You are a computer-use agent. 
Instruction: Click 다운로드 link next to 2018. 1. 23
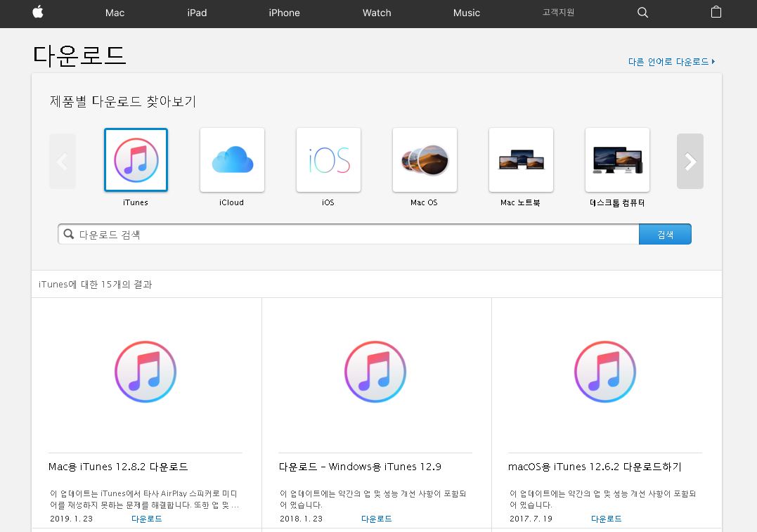point(377,519)
